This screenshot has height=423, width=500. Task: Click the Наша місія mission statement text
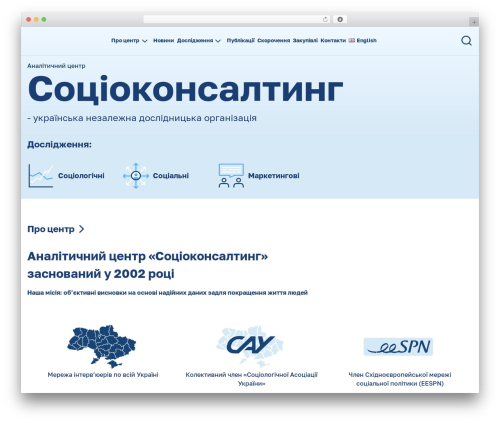(x=167, y=293)
